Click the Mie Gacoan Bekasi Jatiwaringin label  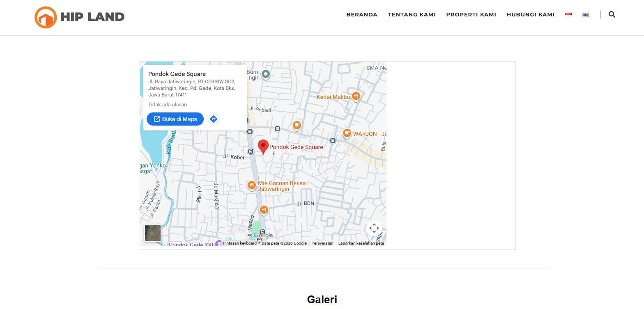282,186
